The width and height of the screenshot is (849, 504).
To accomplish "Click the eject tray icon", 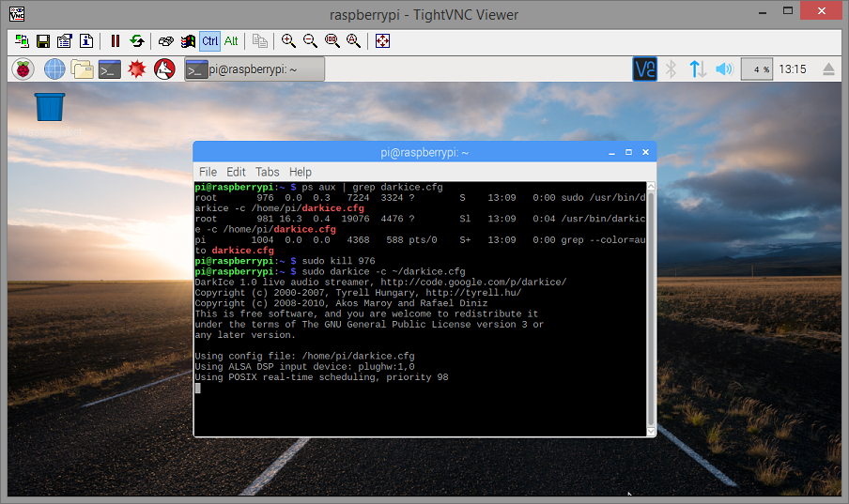I will tap(828, 69).
